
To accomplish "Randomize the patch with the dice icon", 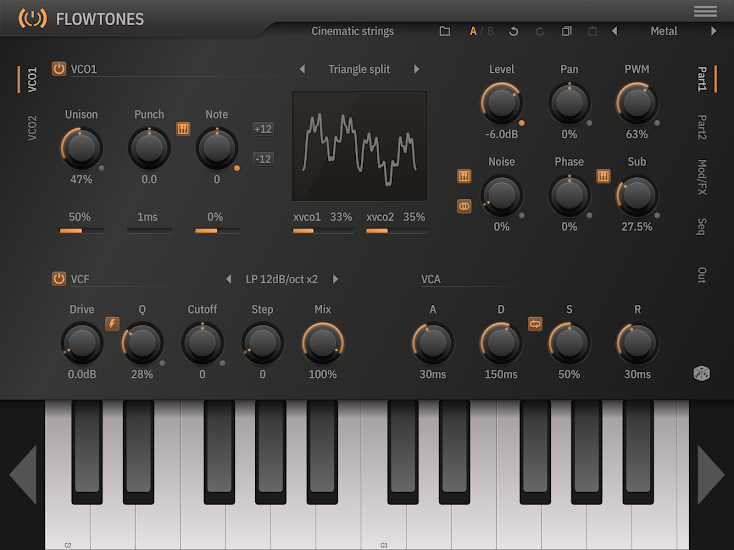I will pyautogui.click(x=701, y=373).
